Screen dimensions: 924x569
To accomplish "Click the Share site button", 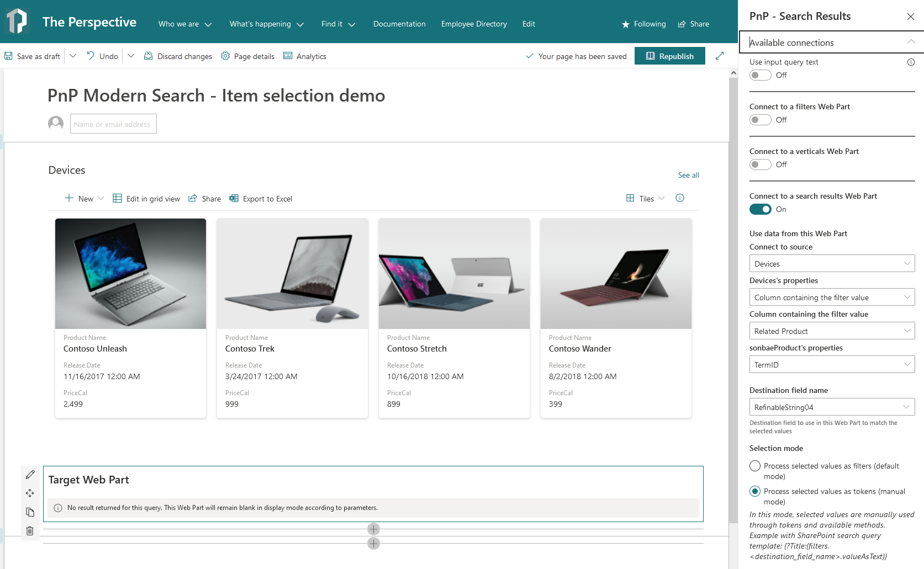I will [693, 24].
